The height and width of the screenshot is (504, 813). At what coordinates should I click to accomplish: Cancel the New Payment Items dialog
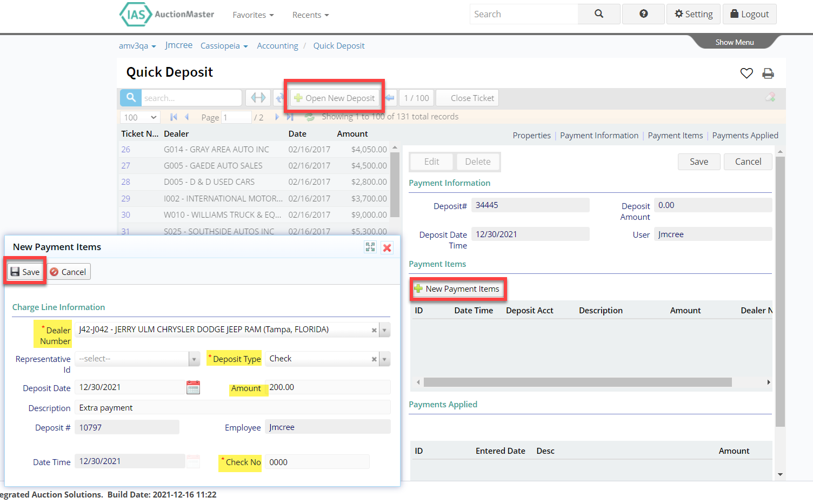click(68, 272)
